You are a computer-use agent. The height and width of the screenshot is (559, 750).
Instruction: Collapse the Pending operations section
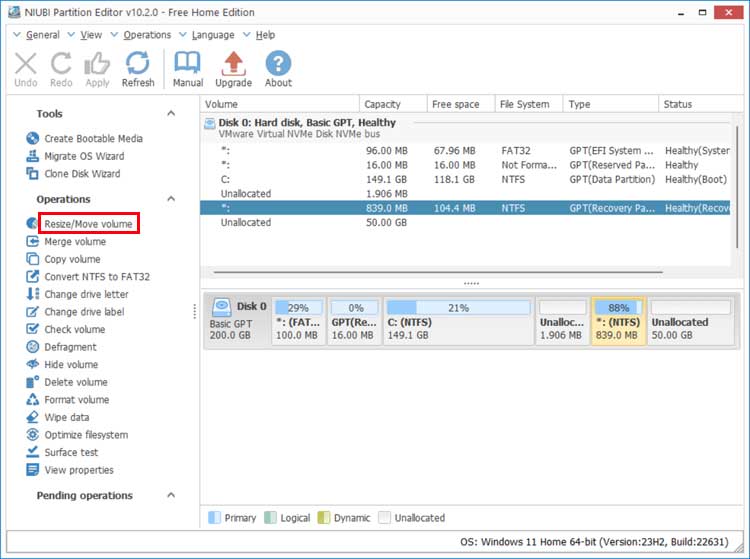(171, 495)
